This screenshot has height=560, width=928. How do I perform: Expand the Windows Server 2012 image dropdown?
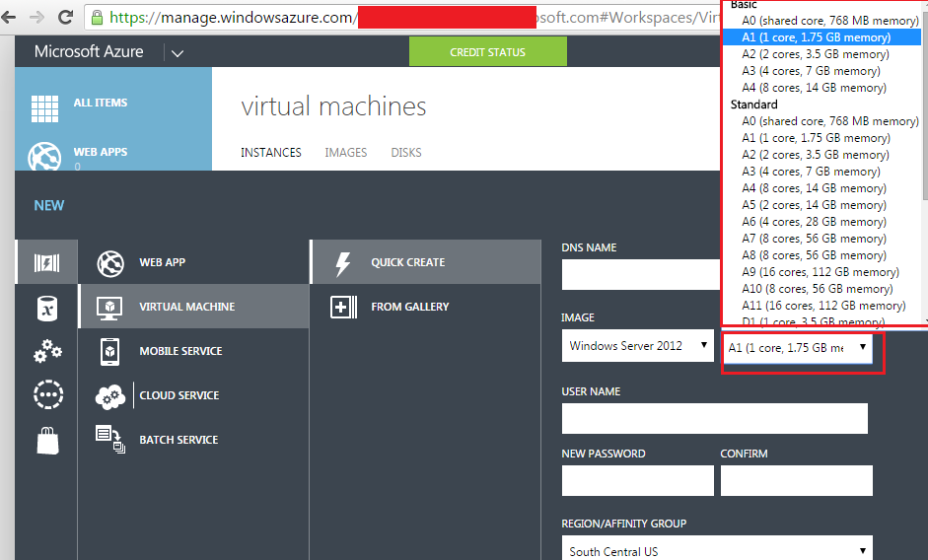(x=637, y=346)
